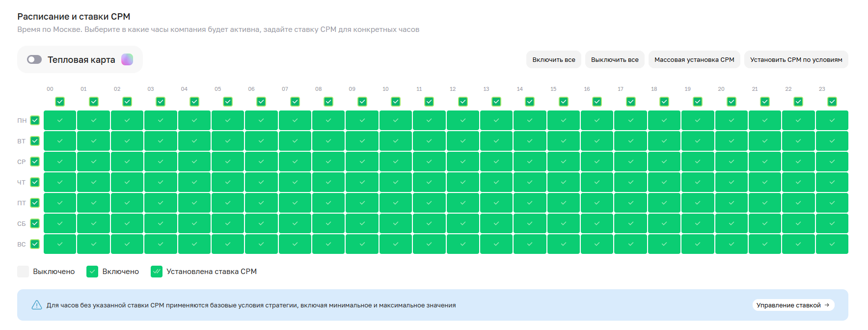Click the Monday 00 hour schedule cell
Viewport: 868px width, 330px height.
(x=60, y=120)
